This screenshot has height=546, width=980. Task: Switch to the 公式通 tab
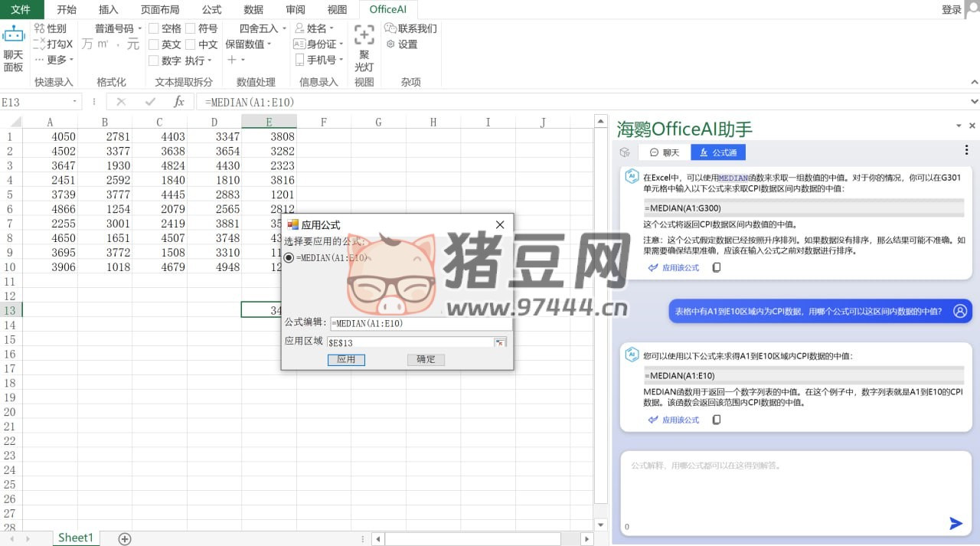[717, 152]
